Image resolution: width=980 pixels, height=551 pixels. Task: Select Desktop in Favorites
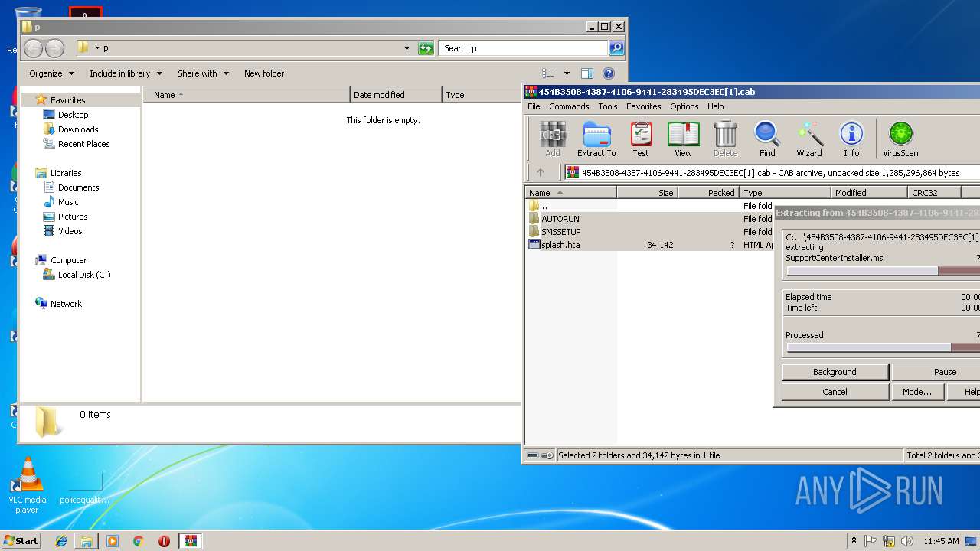73,115
